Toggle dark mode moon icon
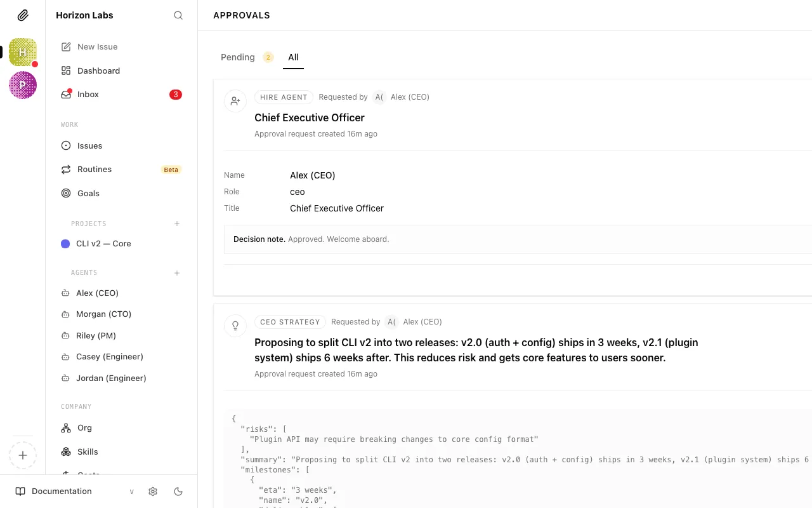 (178, 491)
